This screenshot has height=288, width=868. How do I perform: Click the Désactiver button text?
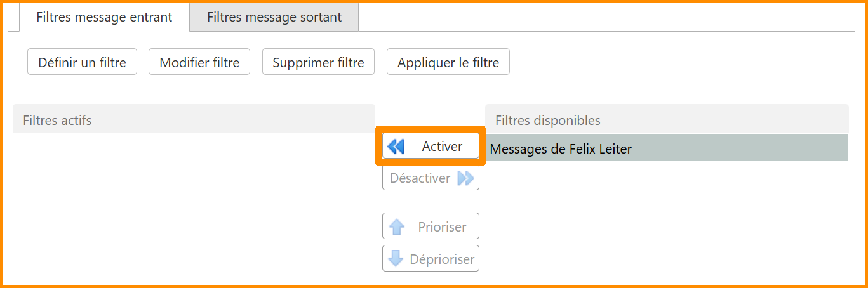coord(420,178)
